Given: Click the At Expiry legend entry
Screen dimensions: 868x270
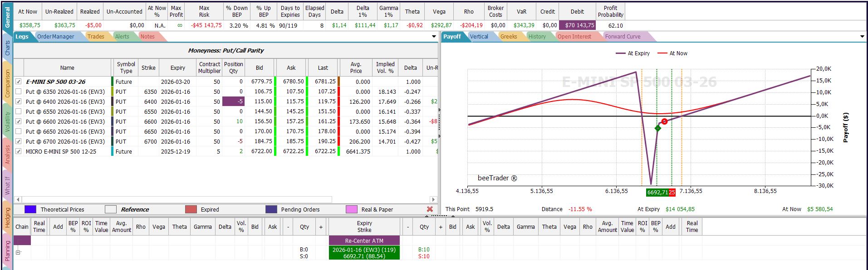Looking at the screenshot, I should (x=633, y=53).
